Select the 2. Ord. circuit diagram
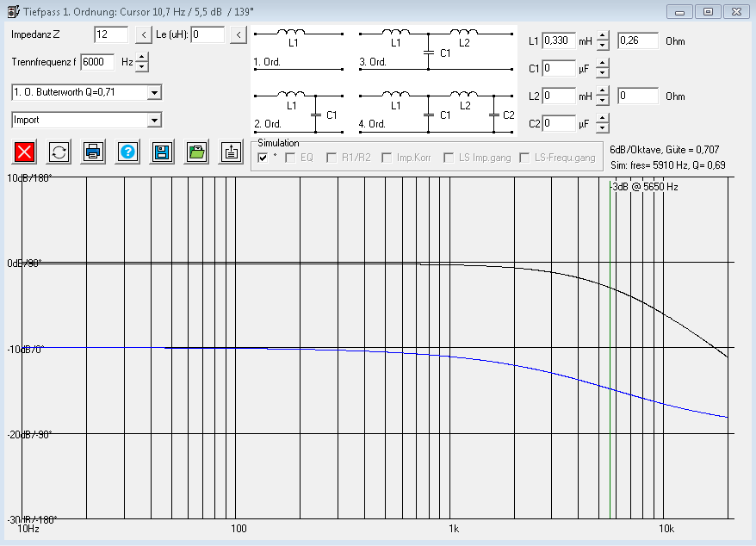Screen dimensions: 756x546 coord(299,111)
